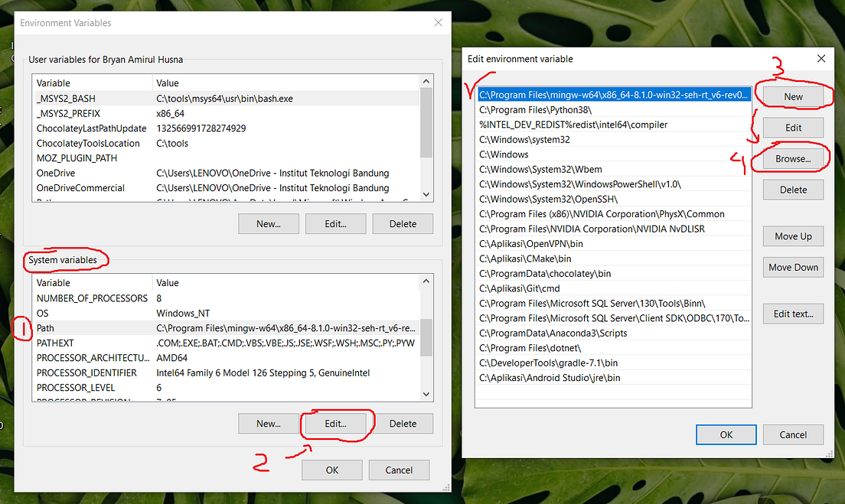The width and height of the screenshot is (845, 504).
Task: Cancel the Edit environment variable dialog
Action: coord(793,434)
